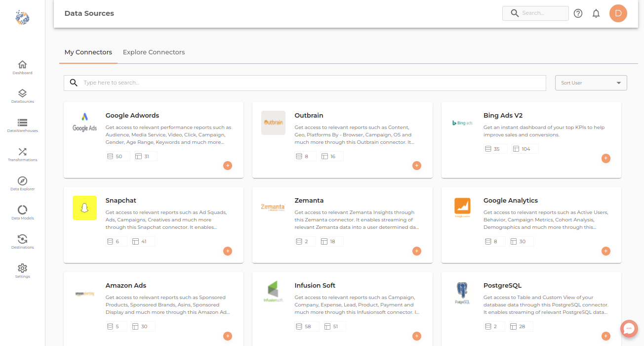This screenshot has width=644, height=346.
Task: Add Zemanta connector with plus button
Action: pyautogui.click(x=417, y=251)
